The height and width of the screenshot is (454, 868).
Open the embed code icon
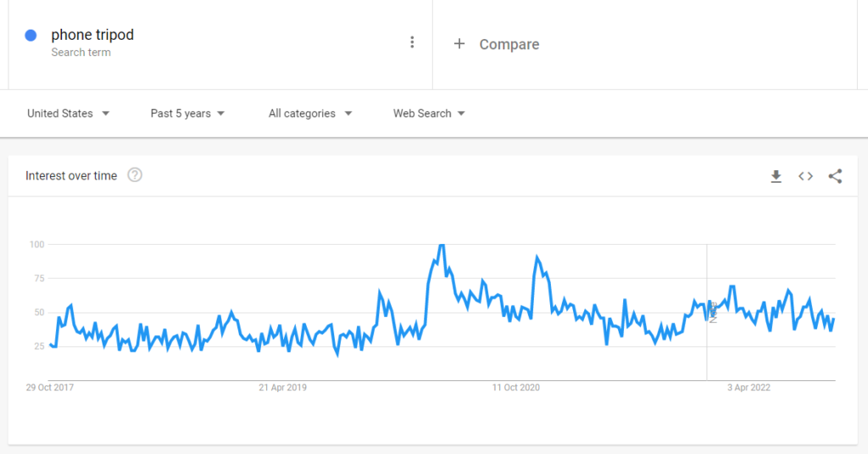805,176
